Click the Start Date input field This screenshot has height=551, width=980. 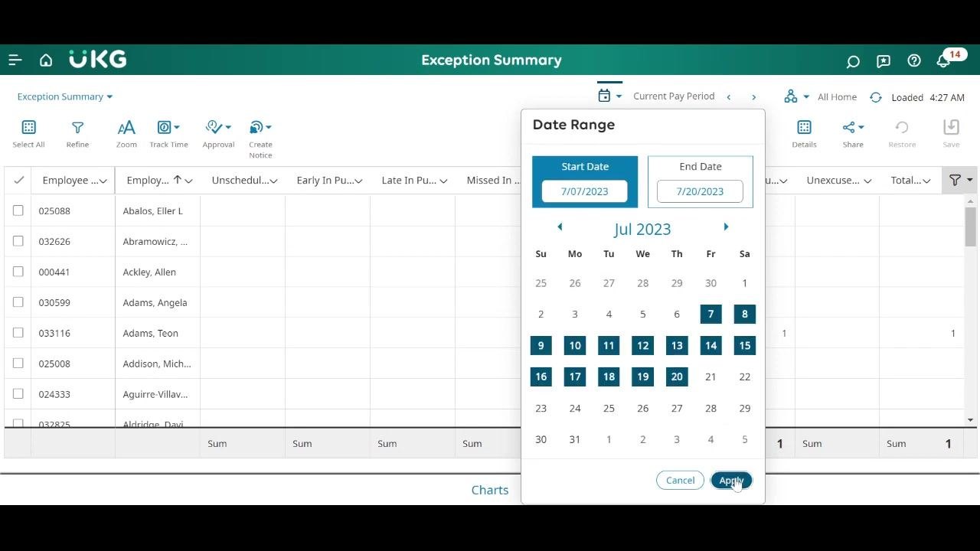tap(585, 191)
